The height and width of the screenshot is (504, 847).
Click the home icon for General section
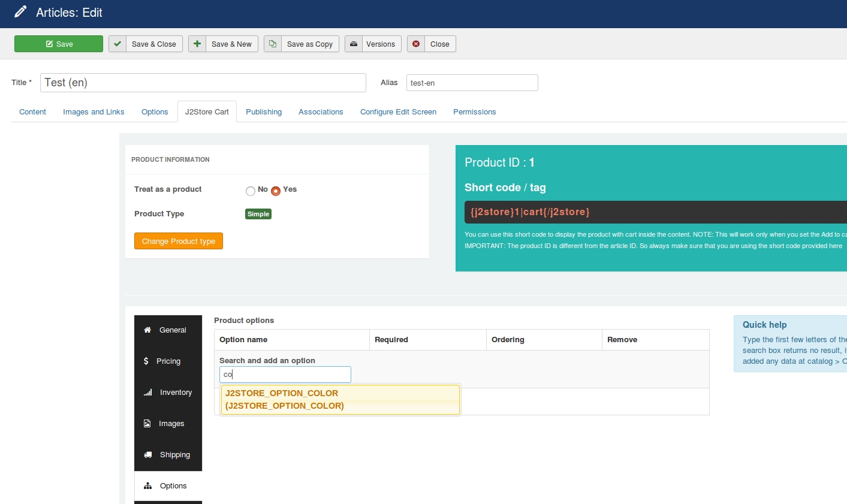pyautogui.click(x=147, y=330)
